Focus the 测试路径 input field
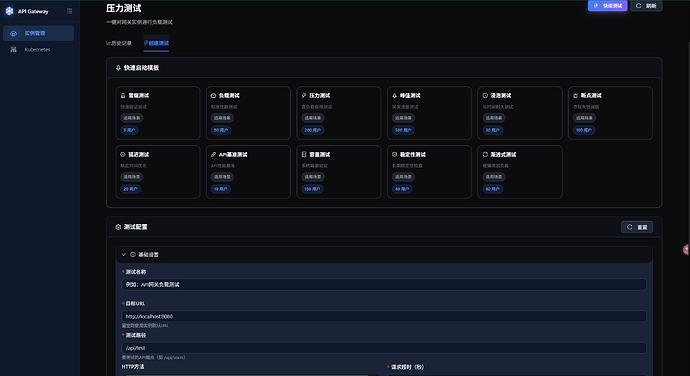 point(384,348)
